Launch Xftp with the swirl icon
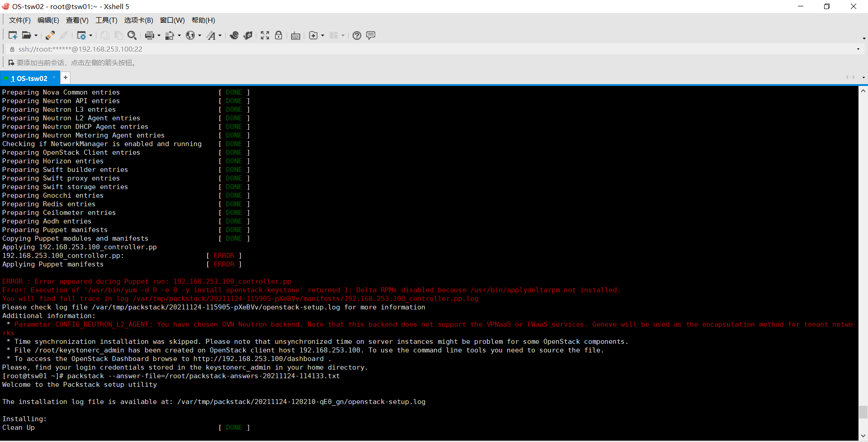868x442 pixels. [234, 35]
